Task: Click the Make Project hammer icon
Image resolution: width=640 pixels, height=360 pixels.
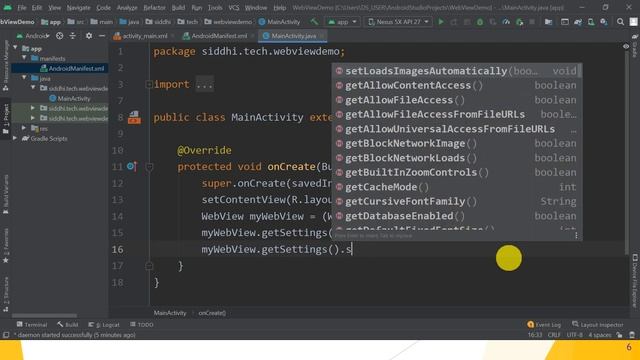Action: click(x=314, y=22)
